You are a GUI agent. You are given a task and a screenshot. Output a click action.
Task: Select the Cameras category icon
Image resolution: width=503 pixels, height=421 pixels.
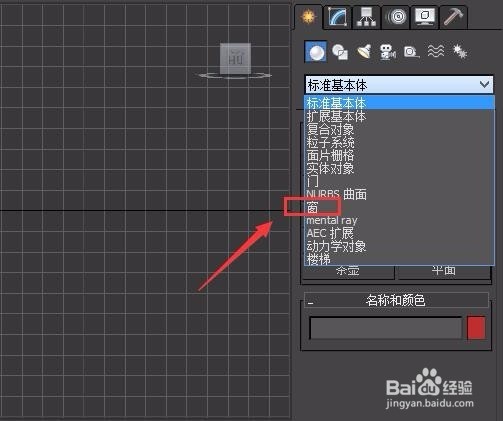[x=387, y=52]
